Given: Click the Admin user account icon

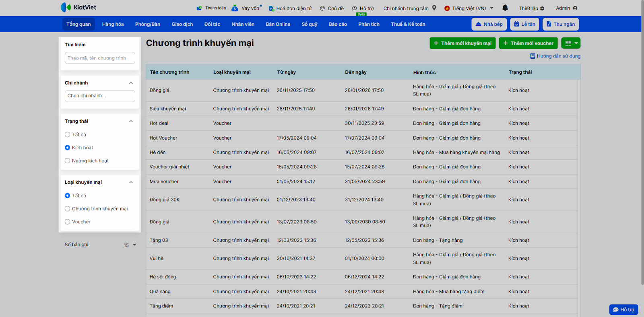Looking at the screenshot, I should 575,8.
